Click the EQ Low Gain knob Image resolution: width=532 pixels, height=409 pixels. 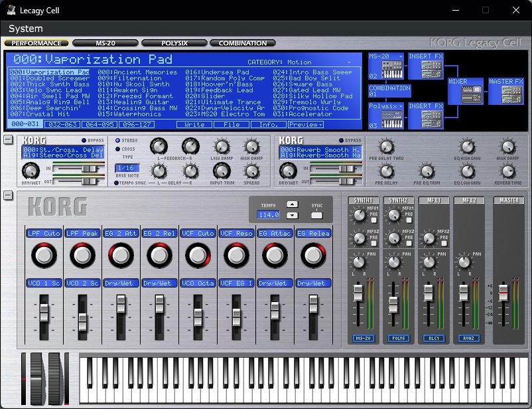tap(467, 171)
